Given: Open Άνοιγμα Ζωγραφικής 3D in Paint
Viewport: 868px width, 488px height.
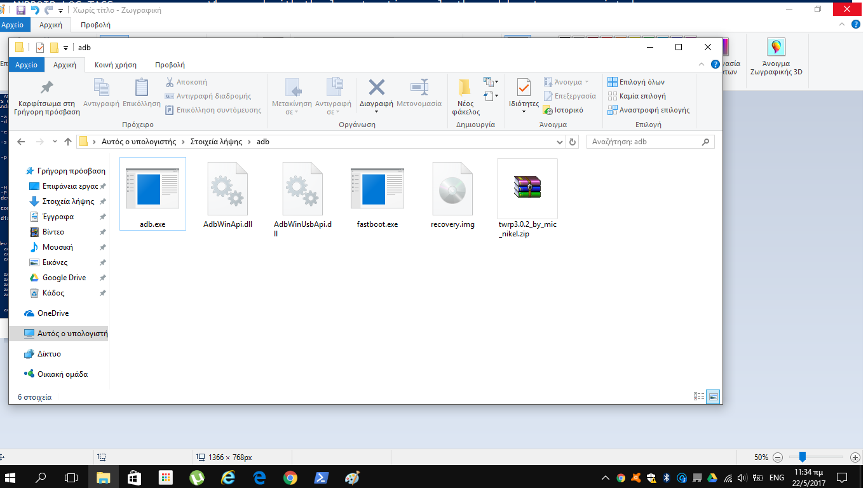Looking at the screenshot, I should pyautogui.click(x=776, y=57).
